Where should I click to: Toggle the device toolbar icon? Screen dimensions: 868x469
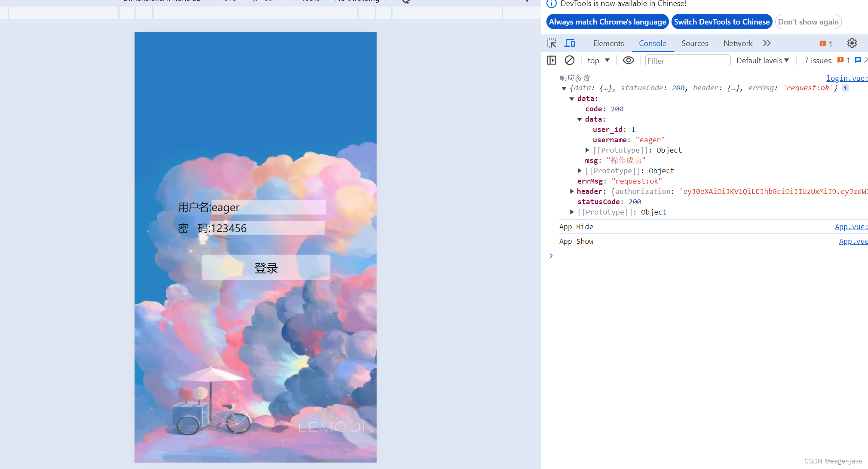click(x=570, y=43)
